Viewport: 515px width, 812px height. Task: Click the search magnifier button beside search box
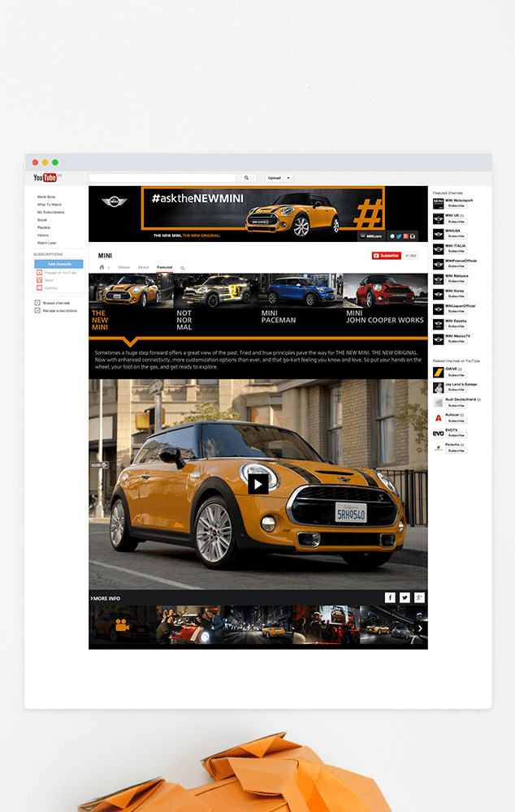[x=247, y=178]
